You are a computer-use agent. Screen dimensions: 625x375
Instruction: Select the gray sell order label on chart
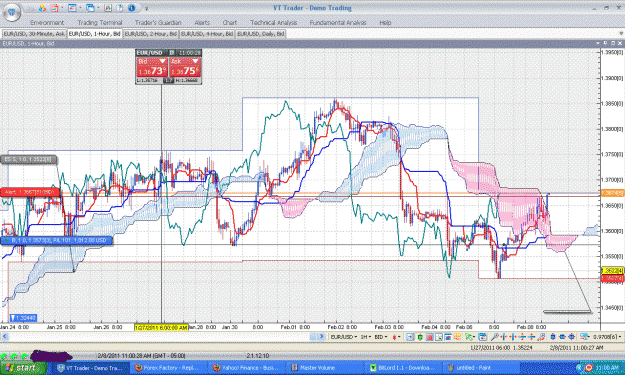tap(29, 159)
